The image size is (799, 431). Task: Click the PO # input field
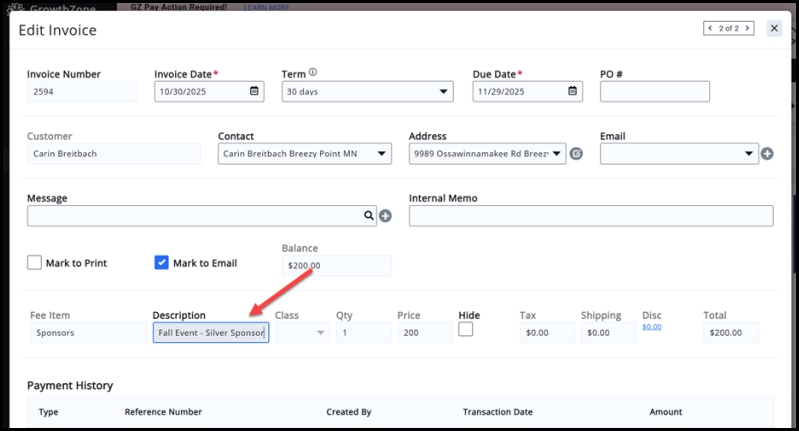point(654,92)
